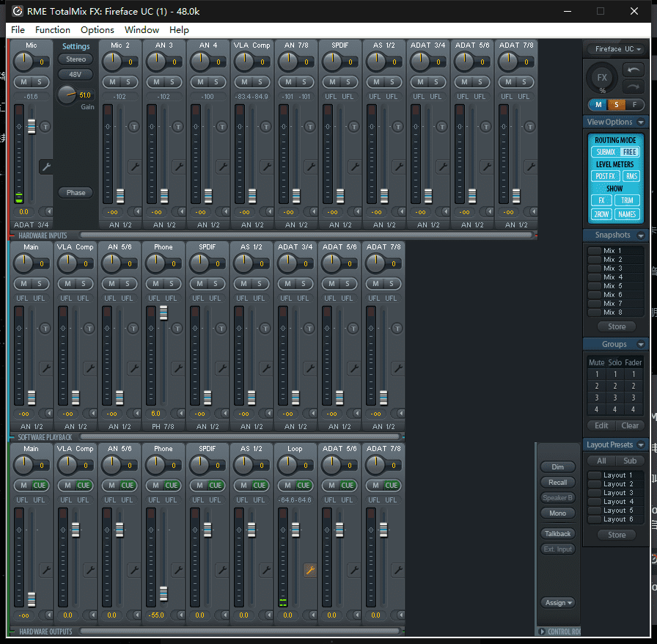
Task: Click pan knob on Loop hardware output
Action: [x=287, y=465]
